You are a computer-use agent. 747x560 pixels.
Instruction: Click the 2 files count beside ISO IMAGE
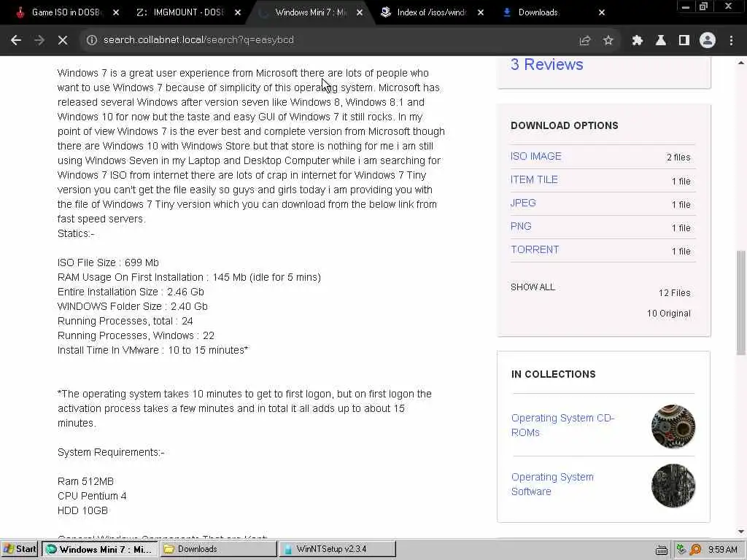pos(678,157)
